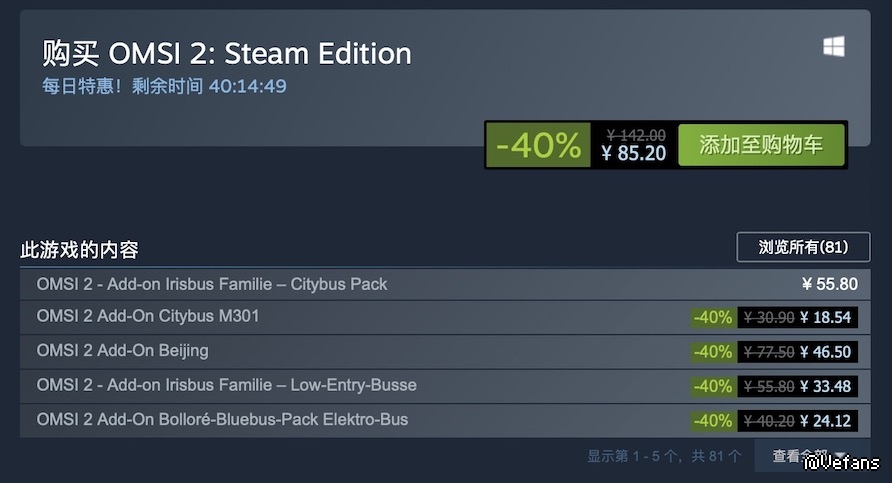Click the ¥ 55.80 Citybus Pack price

(x=829, y=284)
